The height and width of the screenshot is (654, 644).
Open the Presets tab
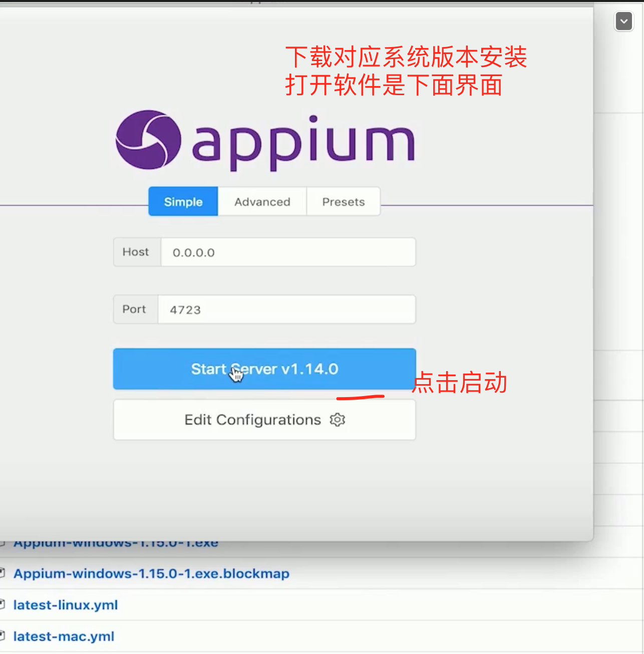[344, 201]
